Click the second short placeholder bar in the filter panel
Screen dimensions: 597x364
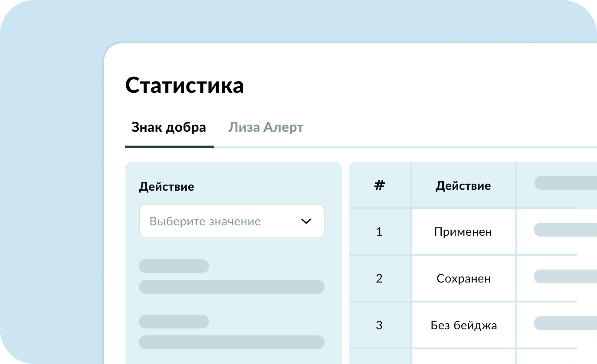(174, 322)
